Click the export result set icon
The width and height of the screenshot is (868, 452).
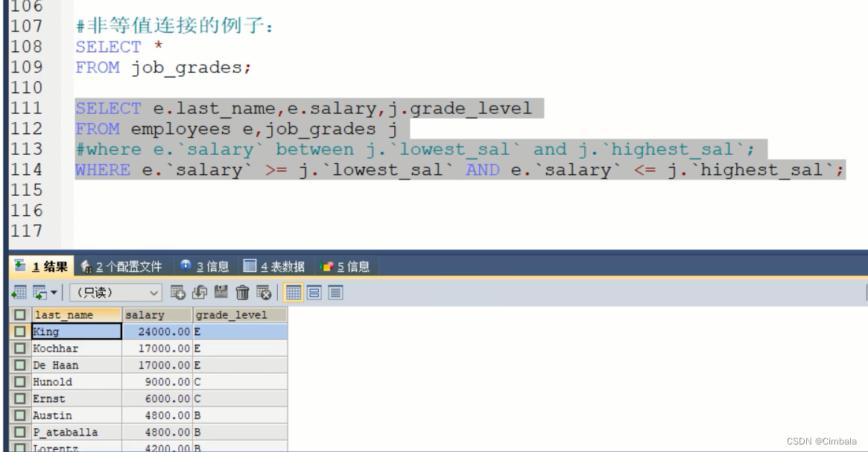click(x=19, y=292)
